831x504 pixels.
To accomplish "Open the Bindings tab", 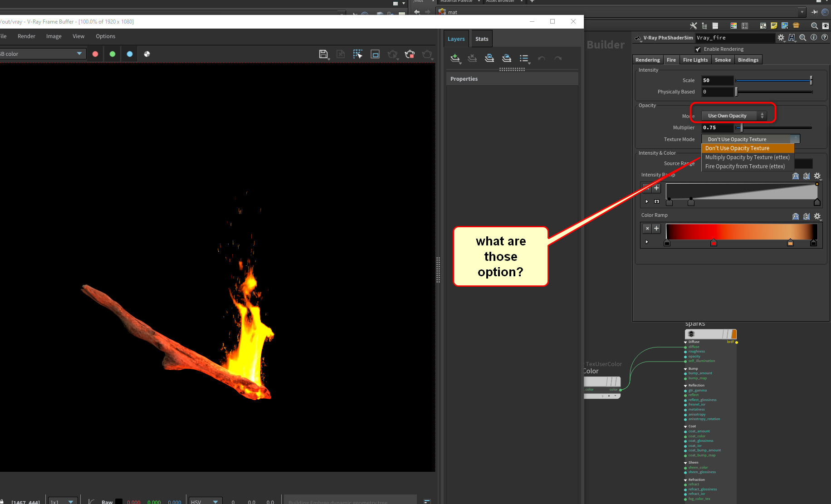I will coord(748,60).
